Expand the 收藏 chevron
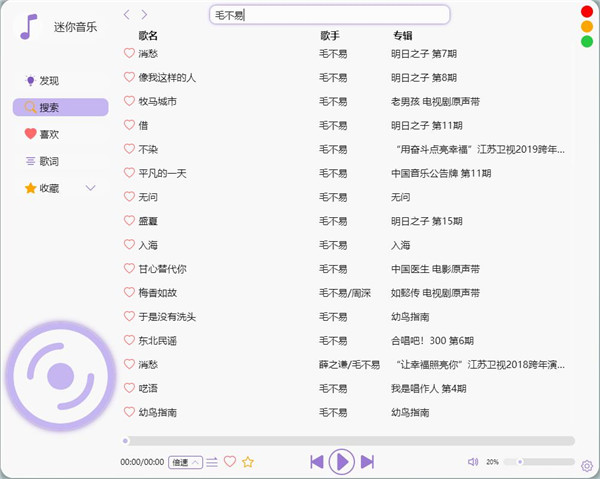Image resolution: width=600 pixels, height=479 pixels. click(x=90, y=188)
